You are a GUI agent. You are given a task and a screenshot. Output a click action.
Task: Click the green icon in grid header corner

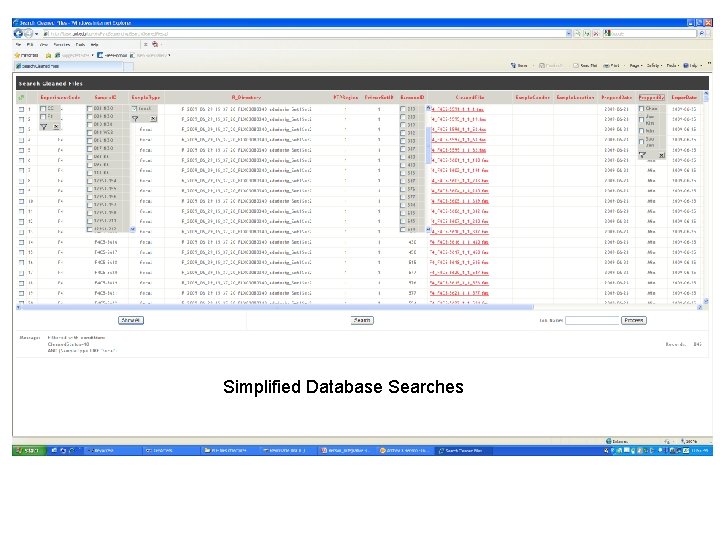(21, 97)
